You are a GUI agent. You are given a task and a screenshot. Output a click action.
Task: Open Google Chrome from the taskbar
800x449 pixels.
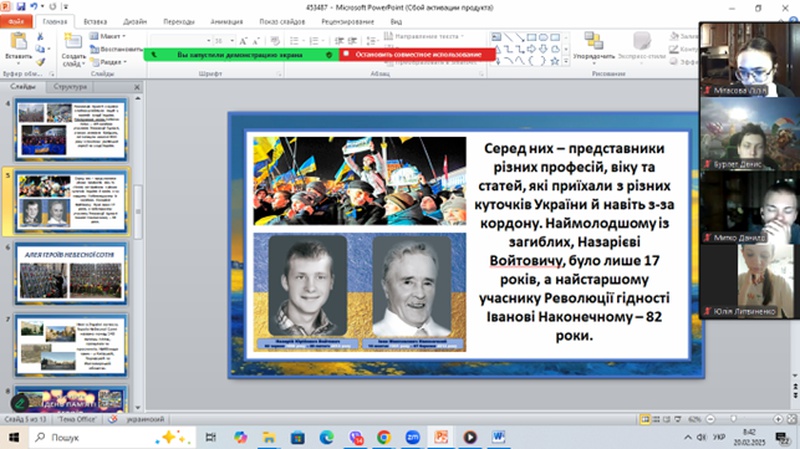[x=383, y=437]
